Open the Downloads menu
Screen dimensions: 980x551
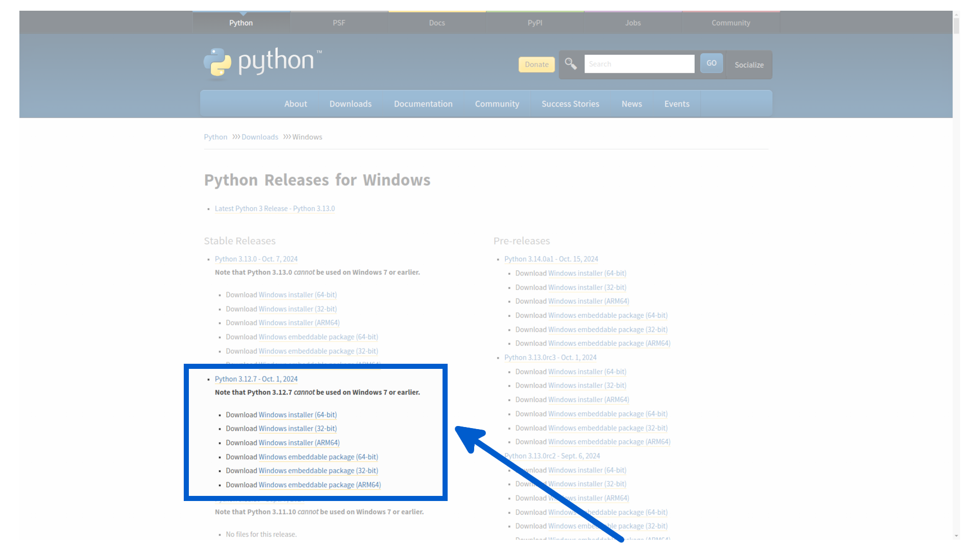tap(350, 104)
